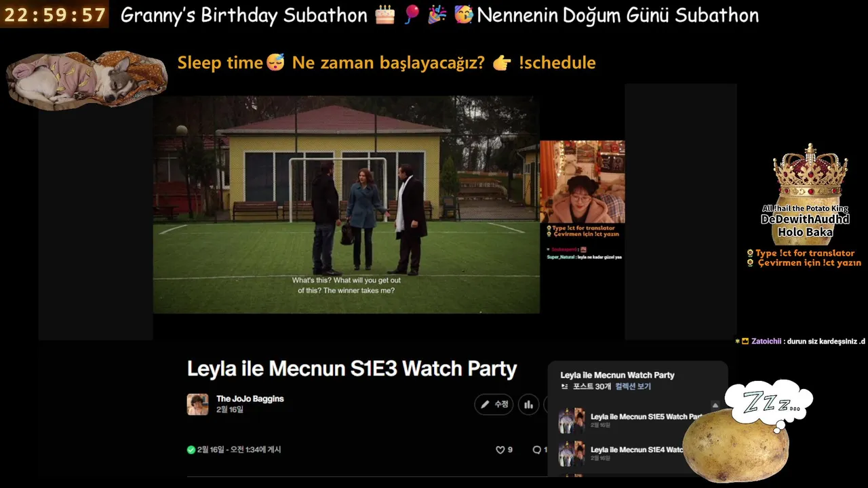Open the Leyla ile Mecnun S1E5 Watch Party post
The width and height of the screenshot is (868, 488).
(x=646, y=417)
